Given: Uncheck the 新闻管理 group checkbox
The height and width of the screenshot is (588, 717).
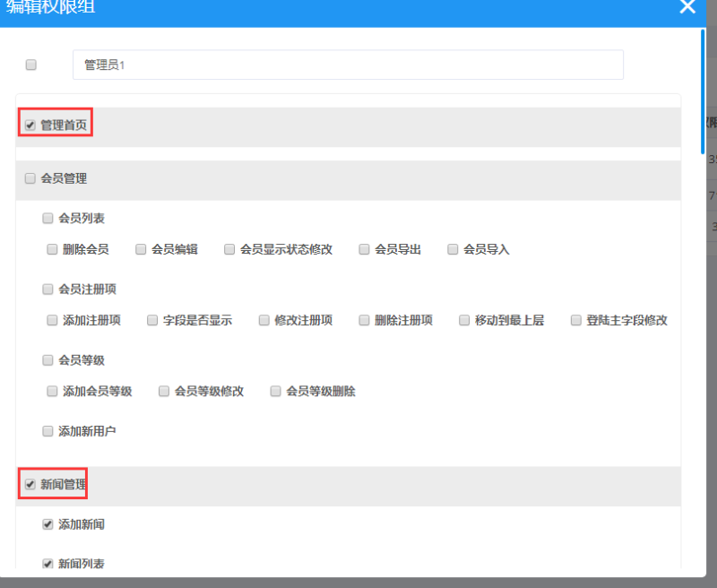Looking at the screenshot, I should click(x=30, y=484).
